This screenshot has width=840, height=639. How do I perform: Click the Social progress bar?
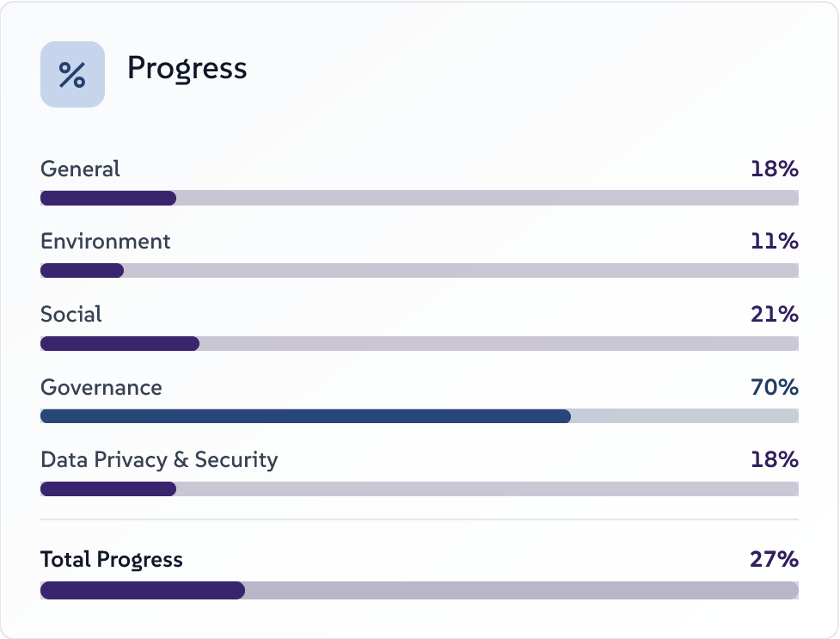tap(419, 344)
